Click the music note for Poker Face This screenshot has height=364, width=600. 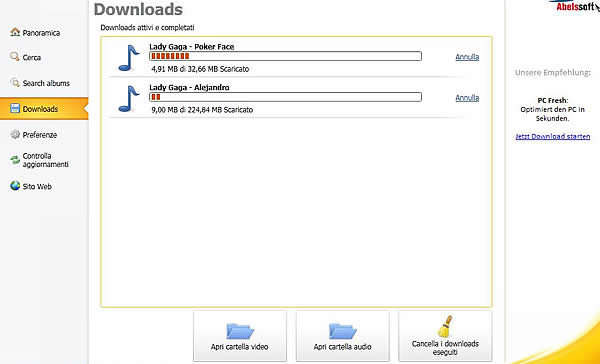[x=129, y=58]
